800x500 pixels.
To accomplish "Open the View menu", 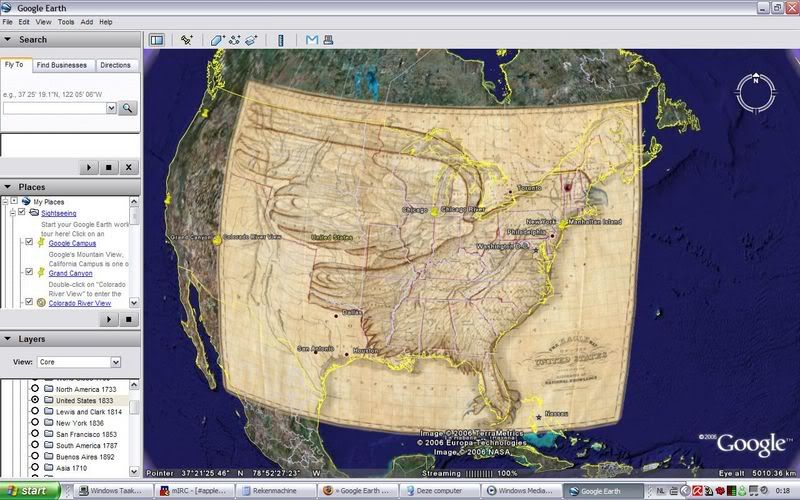I will pos(43,22).
